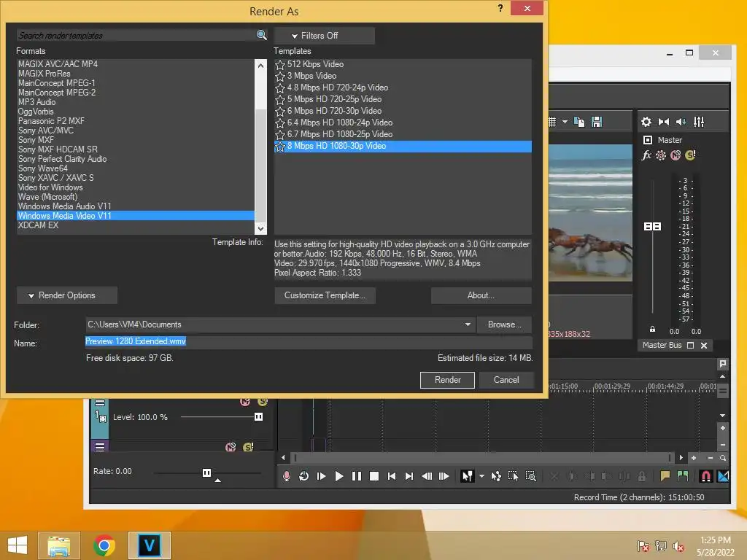Go to End of project
The height and width of the screenshot is (560, 747).
(409, 476)
